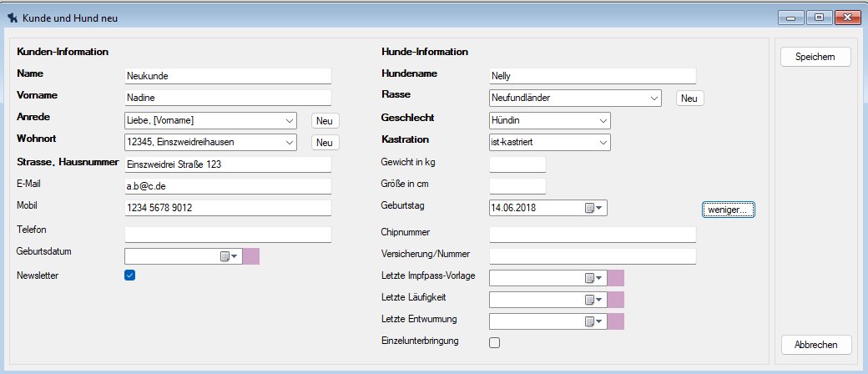Image resolution: width=868 pixels, height=374 pixels.
Task: Click the purple swatch beside Geburtsdatum
Action: click(x=251, y=256)
